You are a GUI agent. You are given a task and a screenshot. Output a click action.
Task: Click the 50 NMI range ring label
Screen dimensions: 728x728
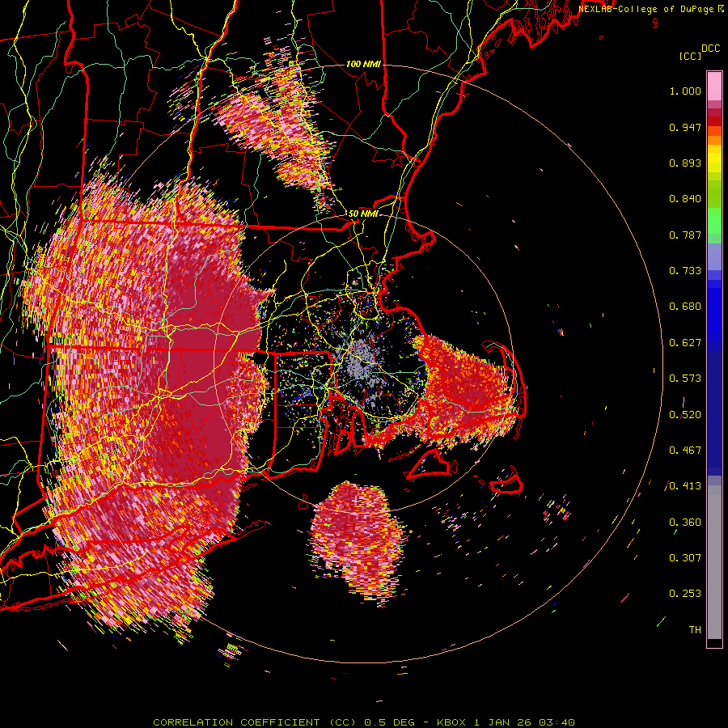363,214
